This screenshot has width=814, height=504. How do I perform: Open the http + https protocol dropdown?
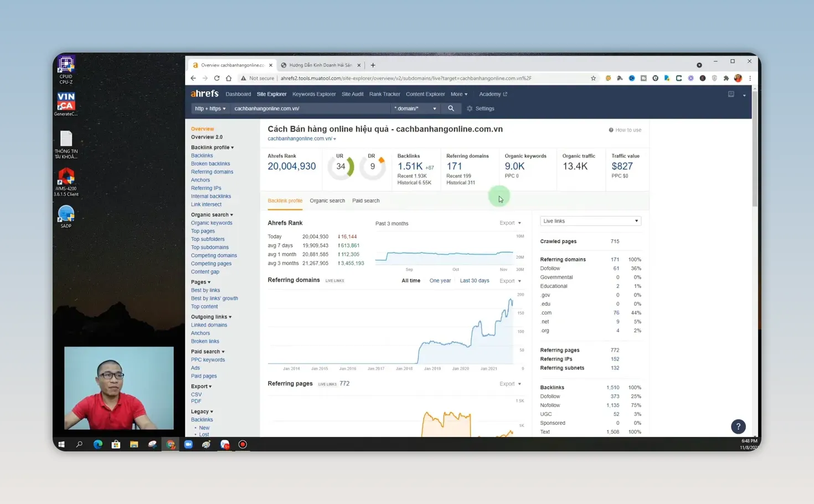point(210,109)
